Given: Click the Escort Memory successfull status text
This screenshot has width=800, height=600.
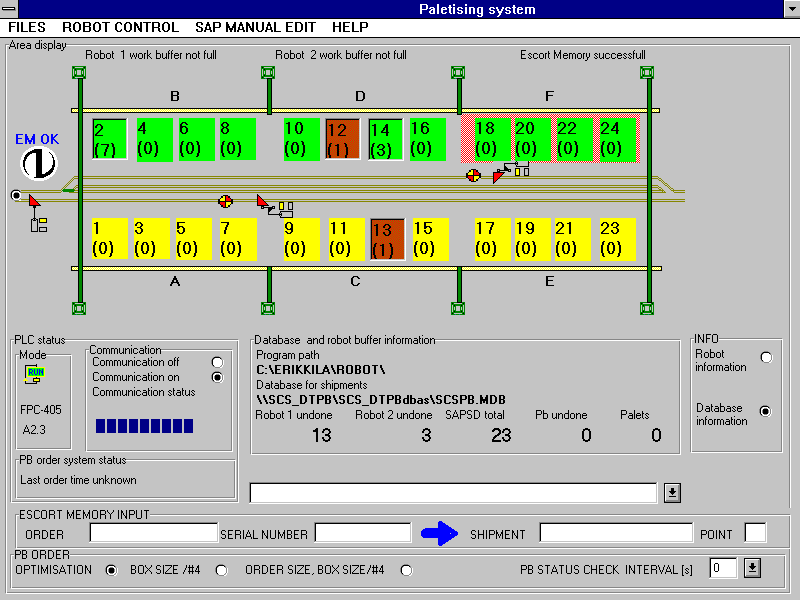Looking at the screenshot, I should tap(583, 55).
